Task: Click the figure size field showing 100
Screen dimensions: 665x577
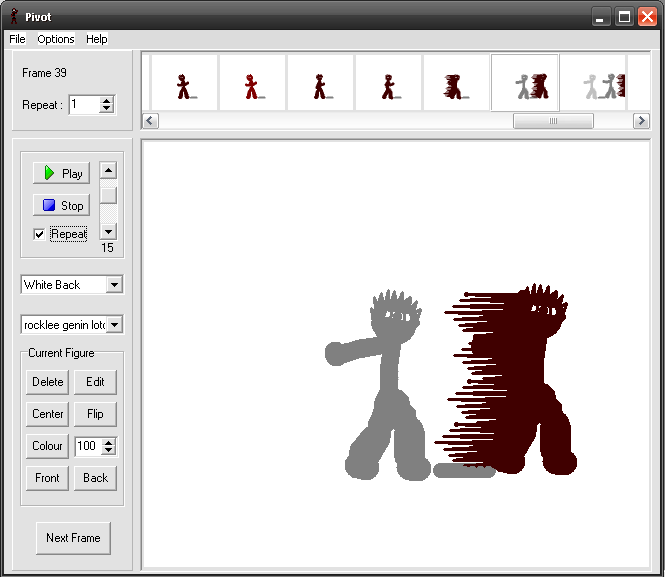Action: click(89, 446)
